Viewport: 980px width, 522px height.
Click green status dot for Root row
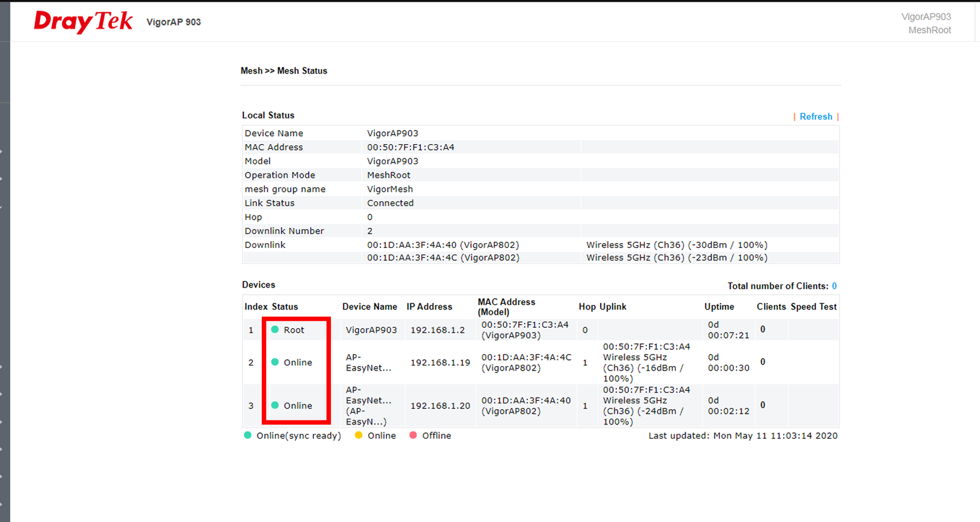[x=275, y=329]
